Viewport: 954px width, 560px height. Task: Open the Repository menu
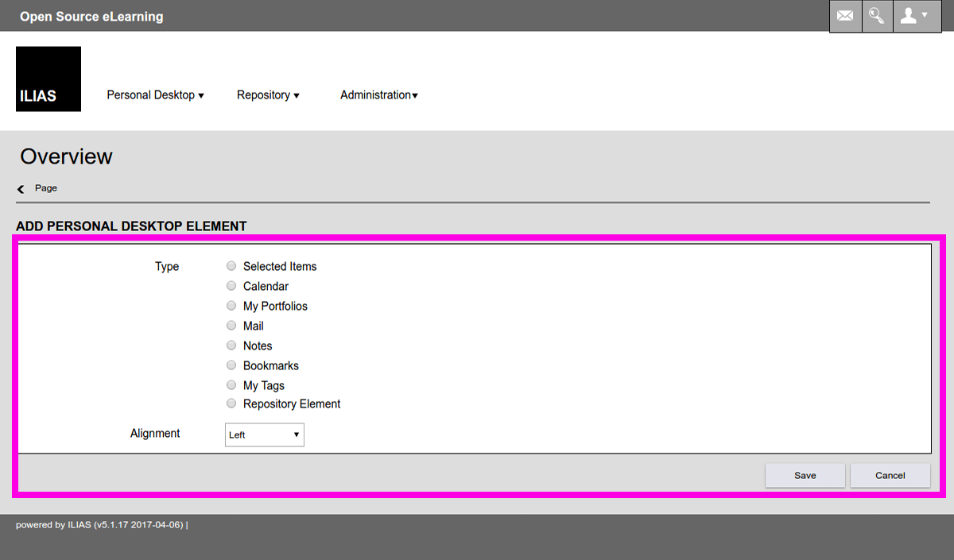point(268,95)
